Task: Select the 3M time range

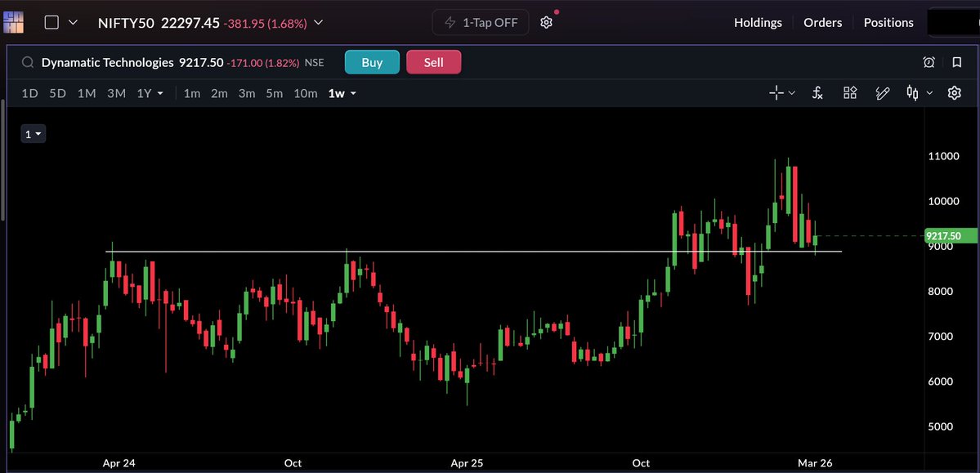Action: click(116, 94)
